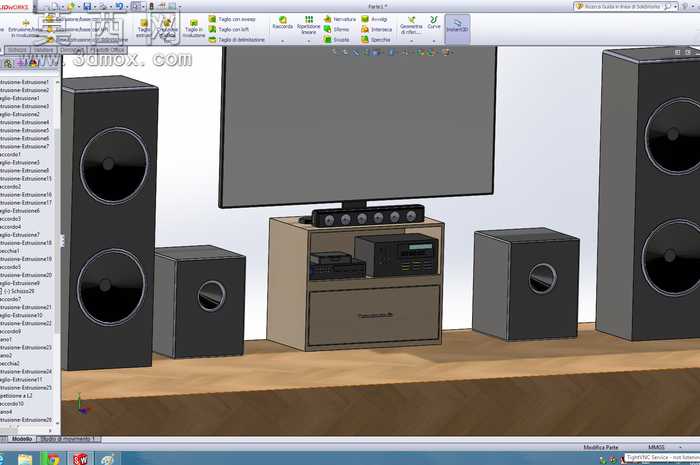Screen dimensions: 700x465
Task: Select the Interseca tool
Action: click(x=376, y=29)
